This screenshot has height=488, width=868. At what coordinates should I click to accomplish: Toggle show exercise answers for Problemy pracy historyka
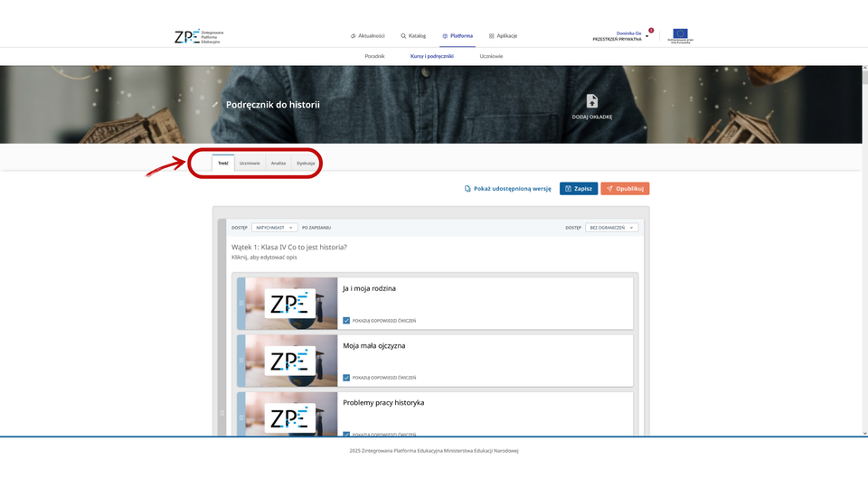346,434
